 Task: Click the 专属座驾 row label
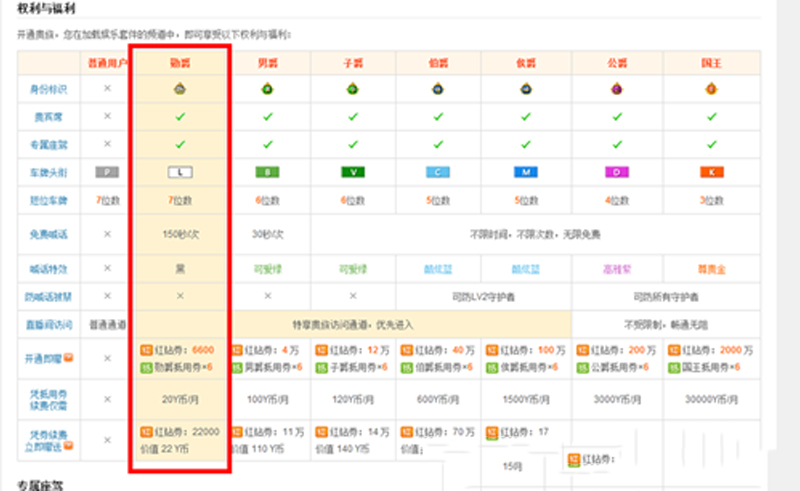48,145
